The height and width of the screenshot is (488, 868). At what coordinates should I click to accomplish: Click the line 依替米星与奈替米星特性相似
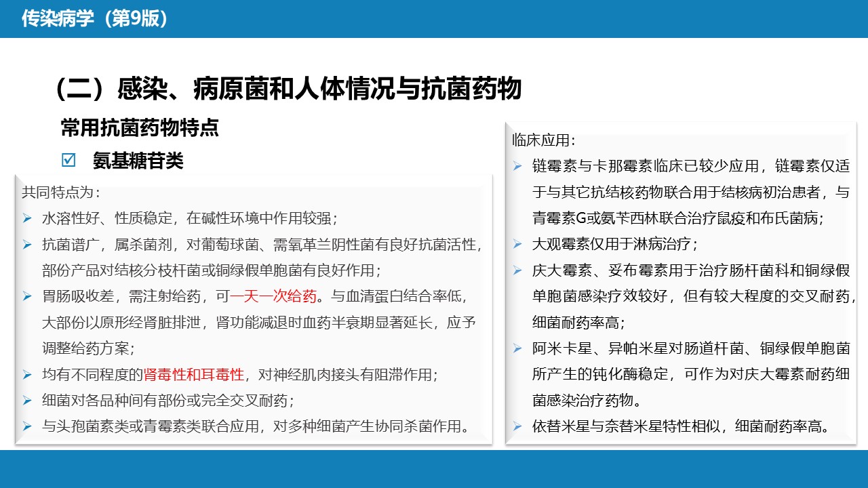coord(682,426)
